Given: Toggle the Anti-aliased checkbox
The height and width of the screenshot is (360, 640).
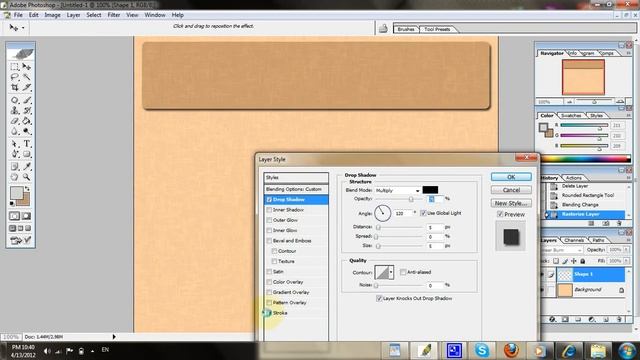Looking at the screenshot, I should (403, 272).
